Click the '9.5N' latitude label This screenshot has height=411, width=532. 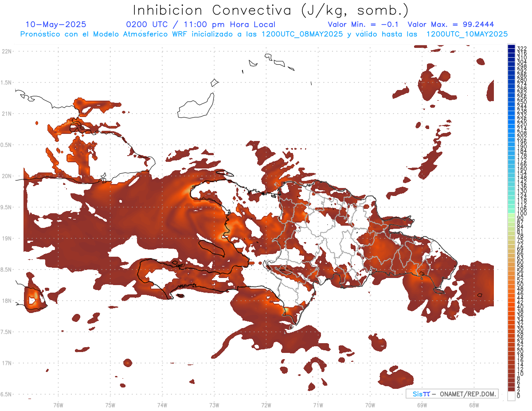click(7, 207)
